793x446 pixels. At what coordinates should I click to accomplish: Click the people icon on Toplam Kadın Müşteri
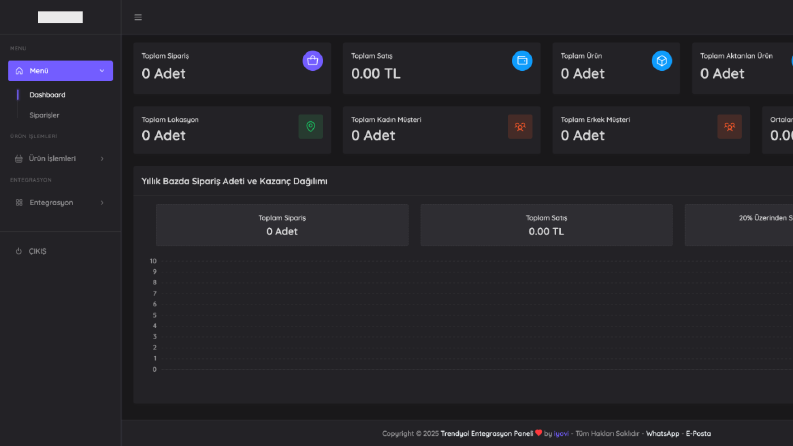click(x=520, y=127)
